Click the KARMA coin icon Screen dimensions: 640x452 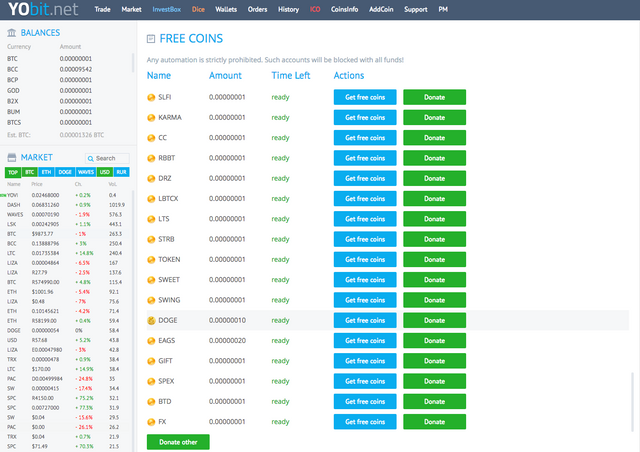pos(151,118)
